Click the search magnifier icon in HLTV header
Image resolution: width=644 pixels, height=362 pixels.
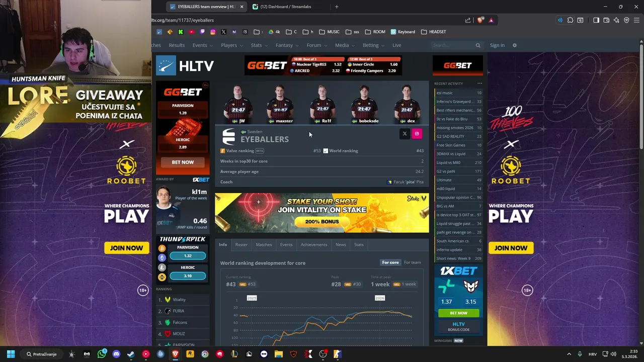point(478,45)
